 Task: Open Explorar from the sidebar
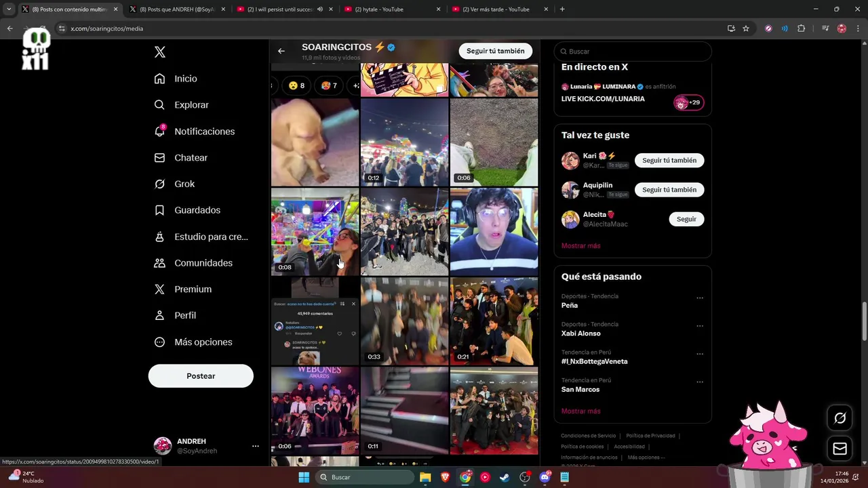pyautogui.click(x=181, y=105)
